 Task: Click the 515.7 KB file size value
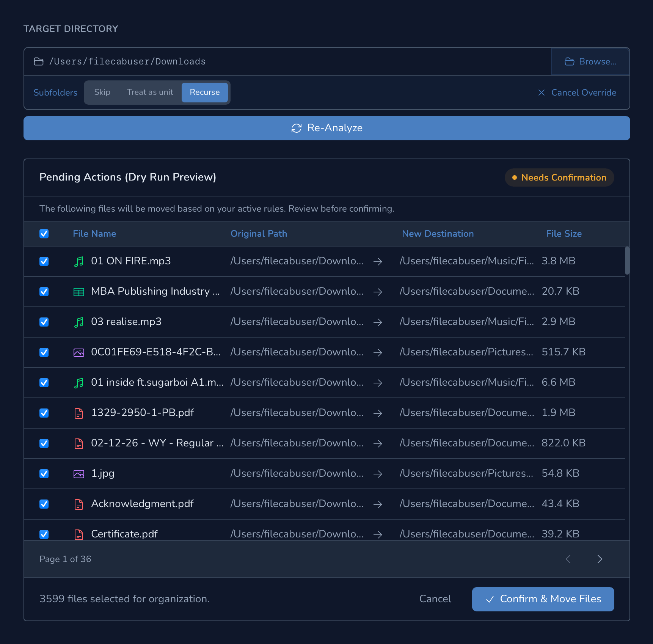point(564,352)
